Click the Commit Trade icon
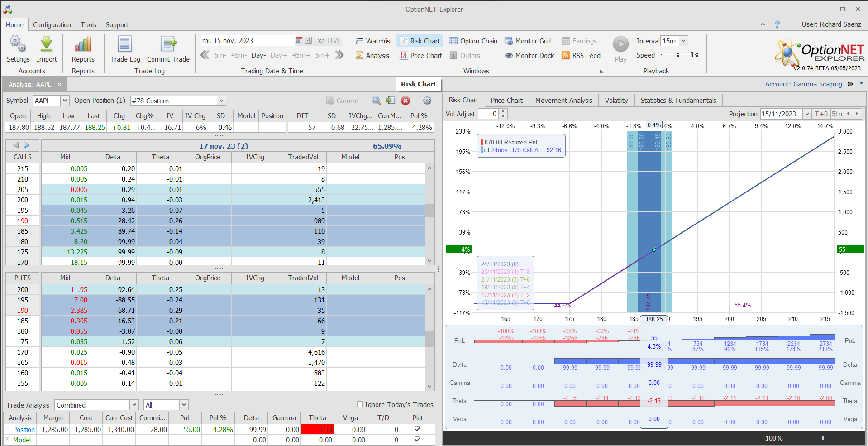 tap(168, 49)
